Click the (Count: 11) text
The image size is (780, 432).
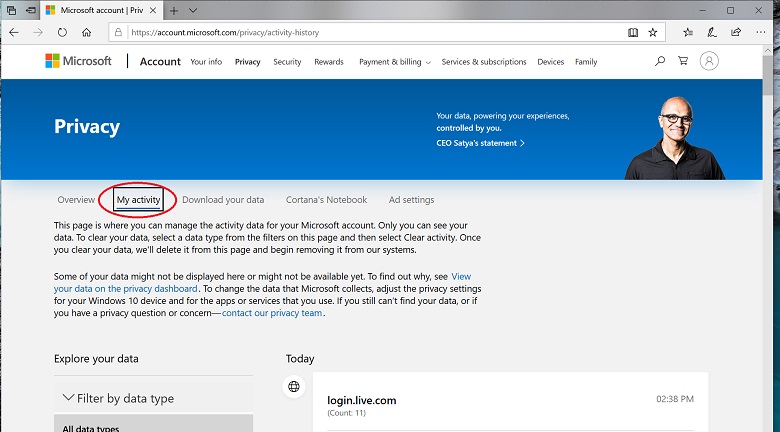pyautogui.click(x=347, y=413)
